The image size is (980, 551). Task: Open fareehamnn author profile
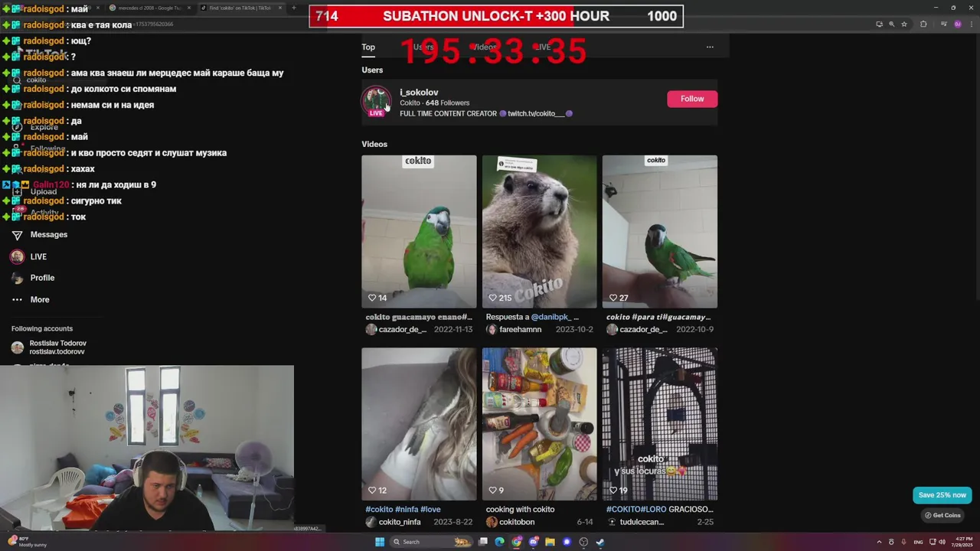520,329
